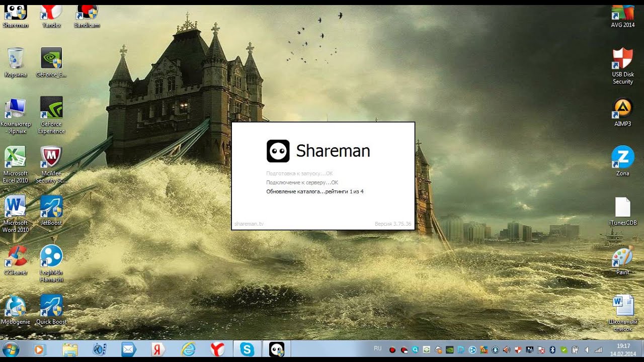Screen dimensions: 644x362
Task: Open the NVIDIA tray icon
Action: (449, 350)
